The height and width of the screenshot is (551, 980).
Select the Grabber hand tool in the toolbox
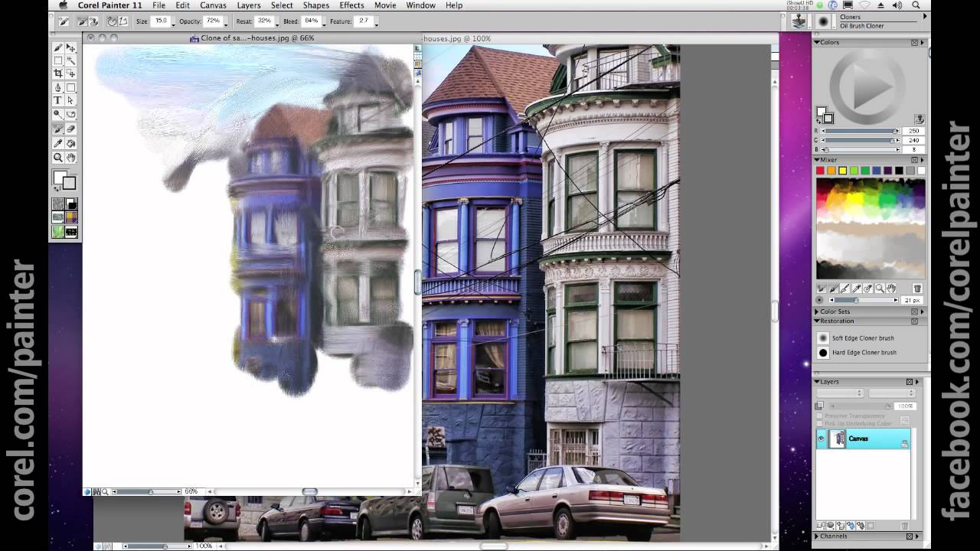pos(71,157)
